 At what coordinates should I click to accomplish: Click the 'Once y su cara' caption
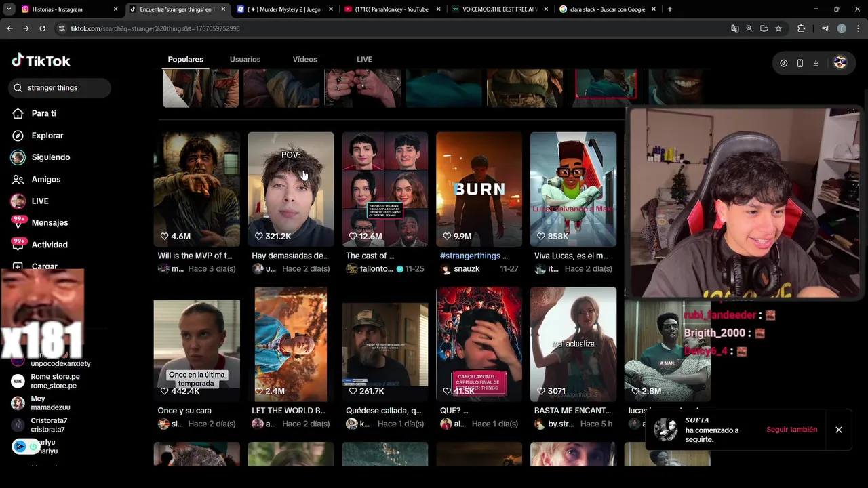tap(184, 411)
